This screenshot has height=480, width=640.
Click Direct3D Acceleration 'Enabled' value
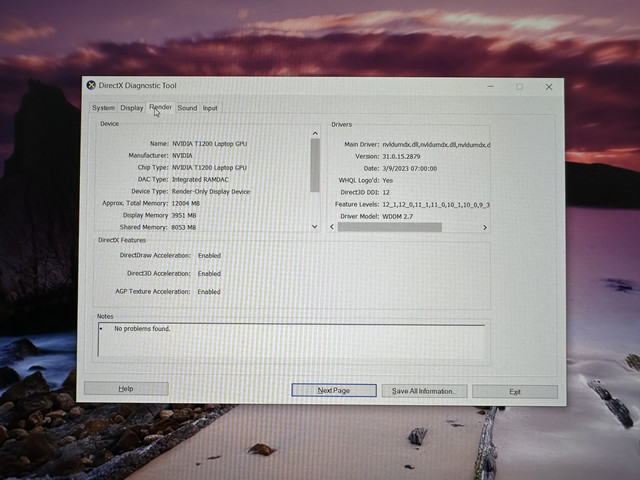pyautogui.click(x=209, y=273)
